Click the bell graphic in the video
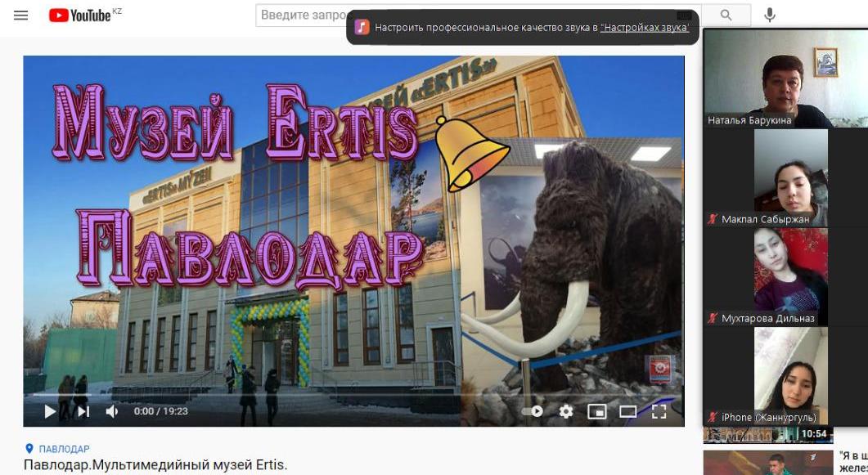The height and width of the screenshot is (475, 868). [x=470, y=153]
